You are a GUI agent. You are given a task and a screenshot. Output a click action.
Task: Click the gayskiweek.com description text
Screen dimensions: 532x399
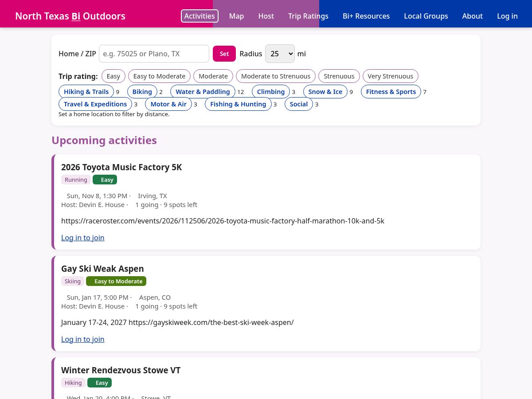click(177, 322)
